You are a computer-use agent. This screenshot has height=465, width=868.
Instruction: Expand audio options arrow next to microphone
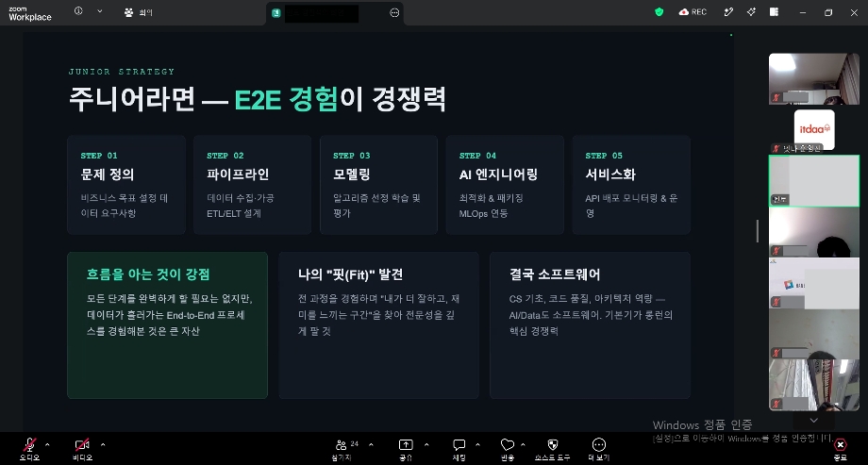tap(47, 444)
